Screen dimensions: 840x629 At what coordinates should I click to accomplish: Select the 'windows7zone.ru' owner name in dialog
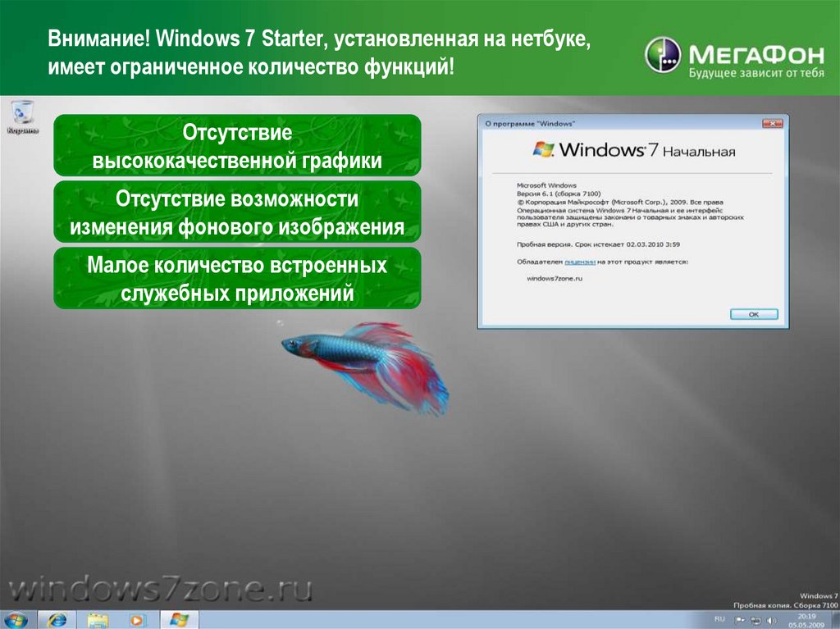(555, 279)
